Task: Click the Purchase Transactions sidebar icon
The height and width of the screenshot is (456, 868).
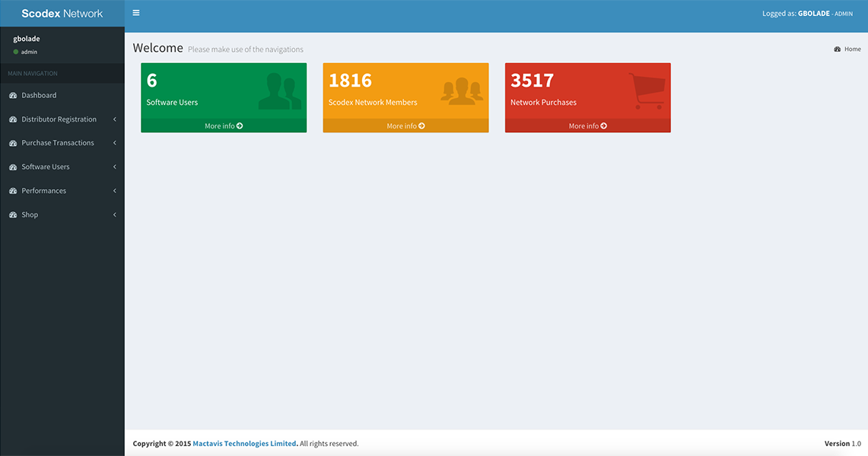Action: point(13,143)
